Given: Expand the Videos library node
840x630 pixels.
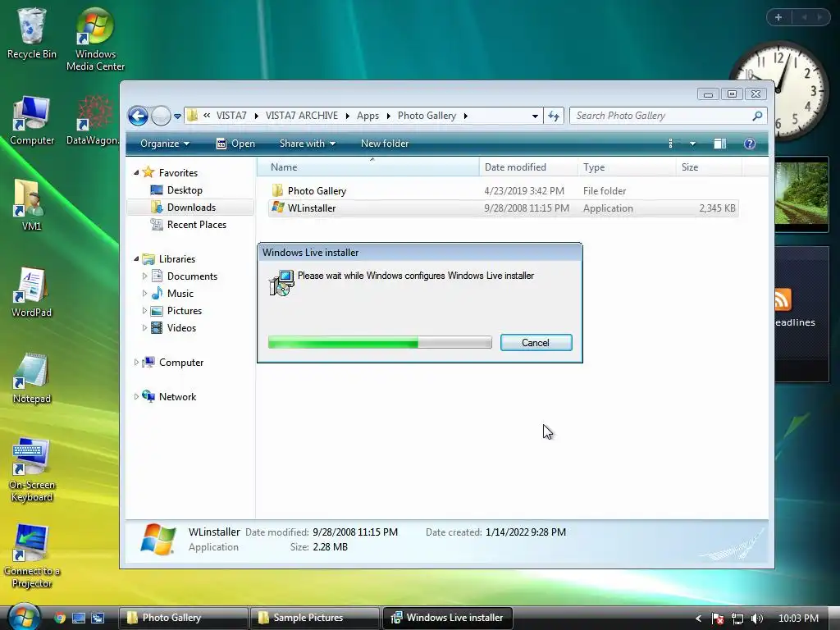Looking at the screenshot, I should (x=144, y=328).
